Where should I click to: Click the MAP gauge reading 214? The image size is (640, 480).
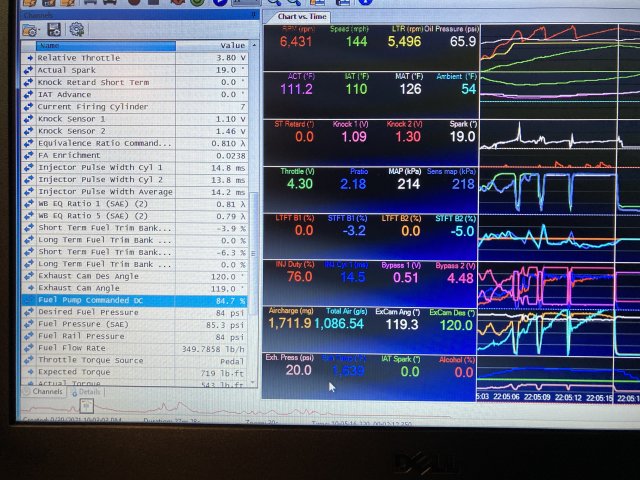(409, 184)
